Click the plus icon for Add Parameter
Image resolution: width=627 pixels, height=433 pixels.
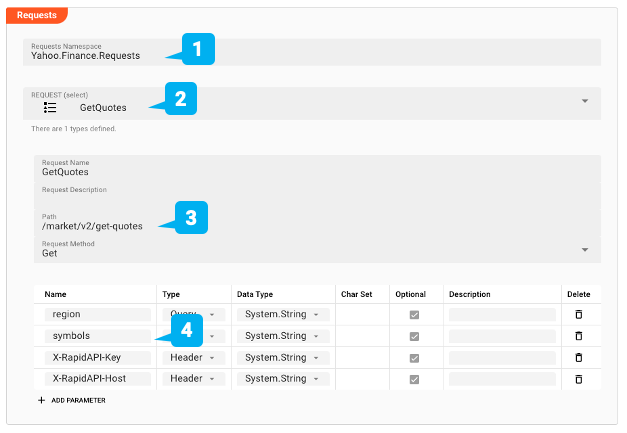(42, 400)
